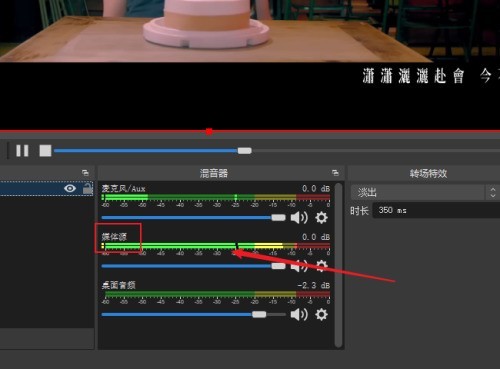Viewport: 500px width, 369px height.
Task: Click the selected source row in sources list
Action: coord(46,188)
